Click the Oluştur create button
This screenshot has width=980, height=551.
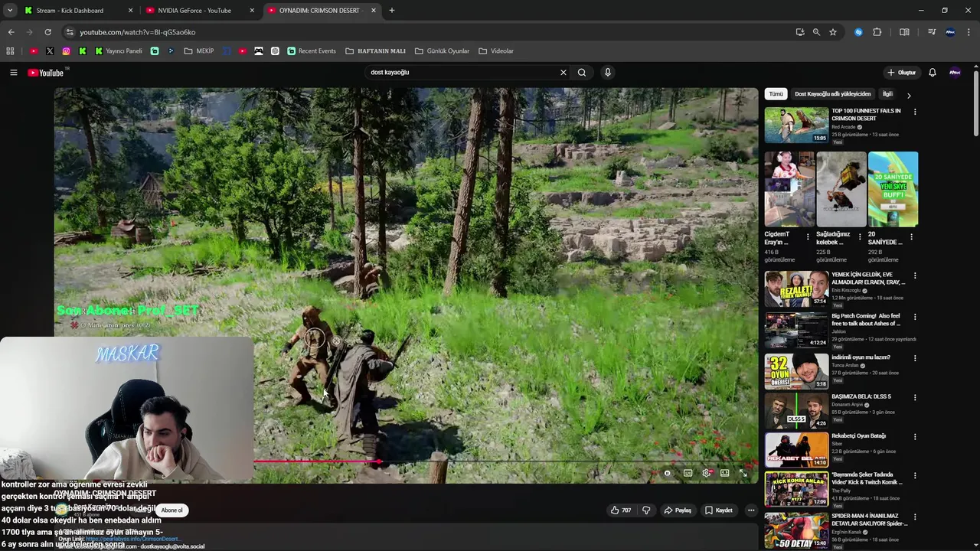point(901,73)
